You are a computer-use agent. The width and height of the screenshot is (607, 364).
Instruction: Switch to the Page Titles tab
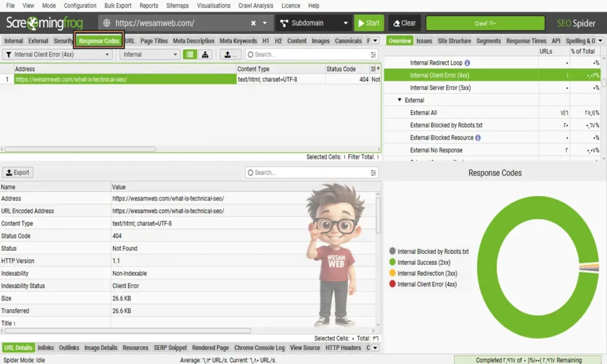point(154,41)
